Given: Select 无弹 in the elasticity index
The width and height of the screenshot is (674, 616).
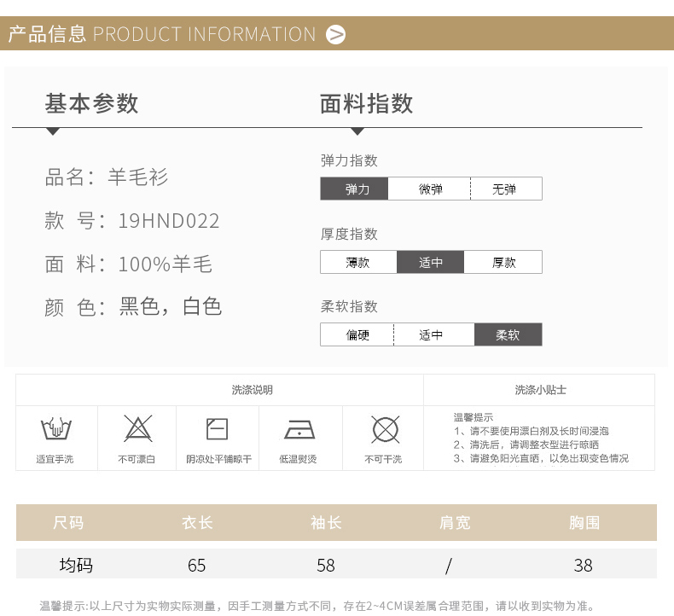Looking at the screenshot, I should click(x=505, y=189).
